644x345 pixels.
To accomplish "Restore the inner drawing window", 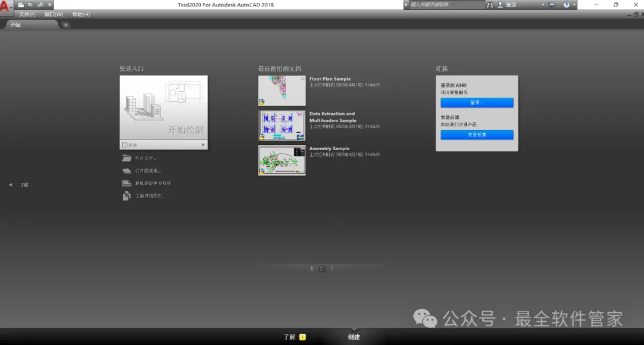I will click(x=636, y=14).
